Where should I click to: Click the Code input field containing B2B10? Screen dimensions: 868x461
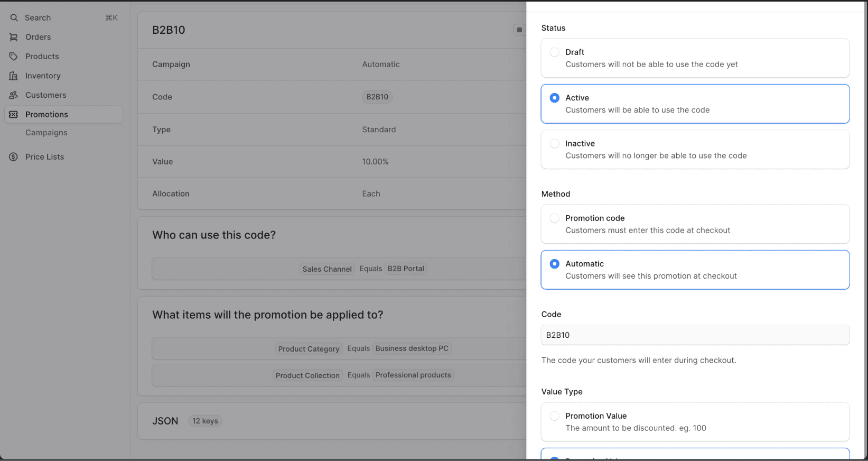coord(695,335)
